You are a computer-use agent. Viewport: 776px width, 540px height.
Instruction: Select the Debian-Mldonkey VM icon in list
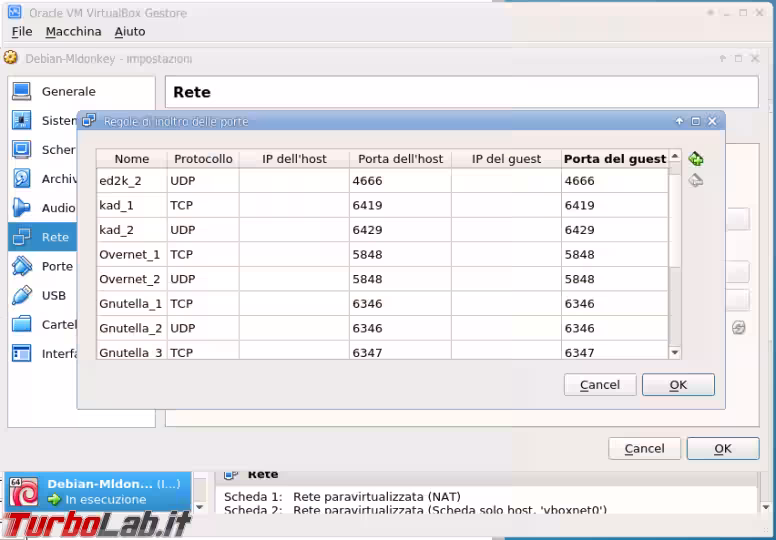pyautogui.click(x=24, y=493)
